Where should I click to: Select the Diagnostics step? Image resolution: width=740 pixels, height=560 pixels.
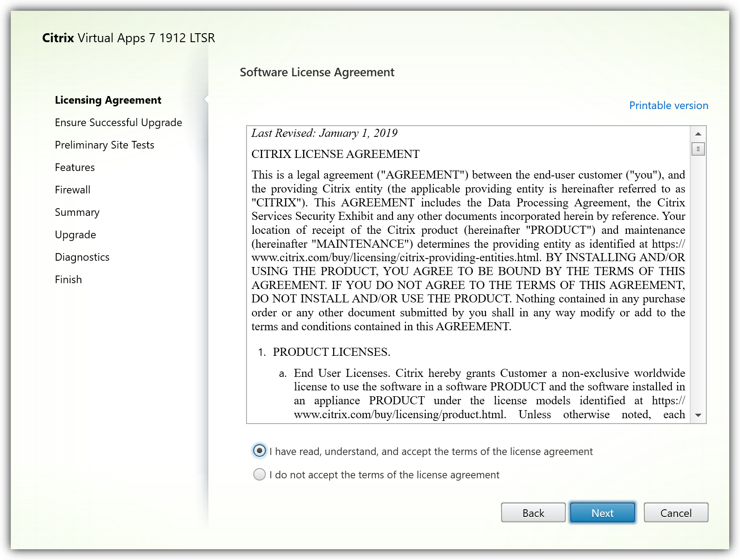82,257
